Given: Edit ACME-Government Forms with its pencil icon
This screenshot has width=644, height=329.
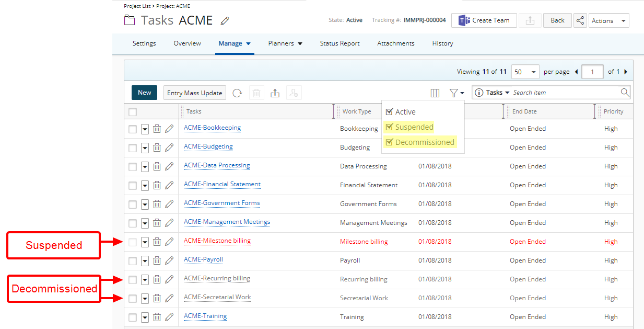Looking at the screenshot, I should point(169,204).
